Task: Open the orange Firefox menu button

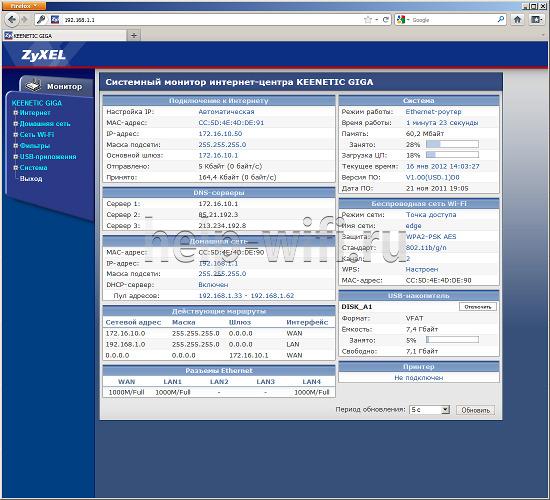Action: [24, 6]
